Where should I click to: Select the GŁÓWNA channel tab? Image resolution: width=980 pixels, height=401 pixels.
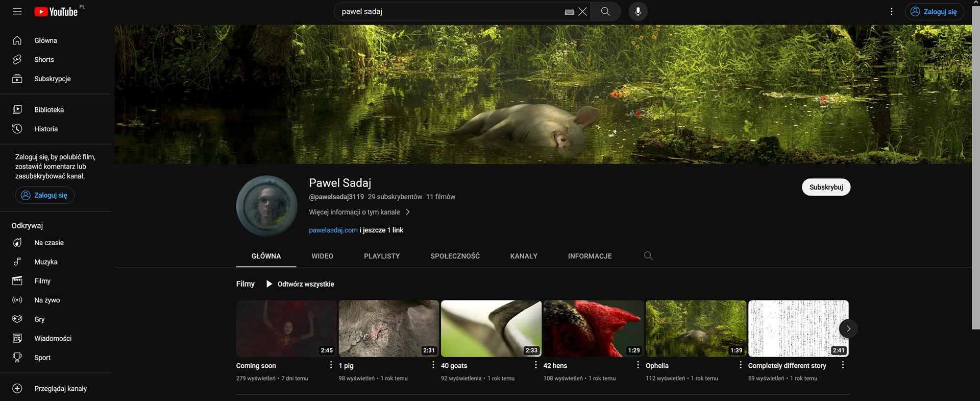(x=266, y=256)
